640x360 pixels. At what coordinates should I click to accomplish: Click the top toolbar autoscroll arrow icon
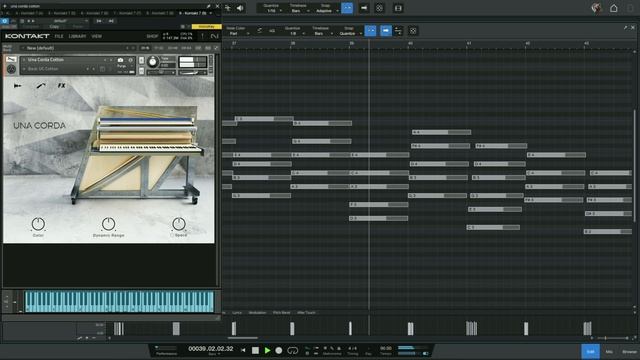pos(364,8)
